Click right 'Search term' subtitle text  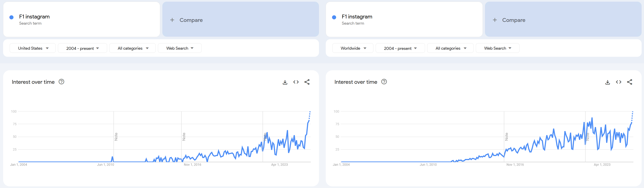click(x=353, y=23)
